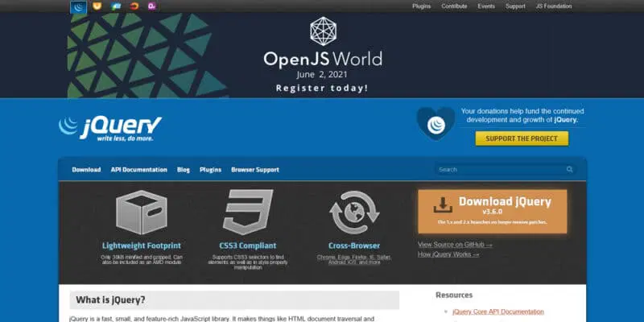Click the Download jQuery v3.6.0 button
Image resolution: width=644 pixels, height=322 pixels.
coord(493,212)
